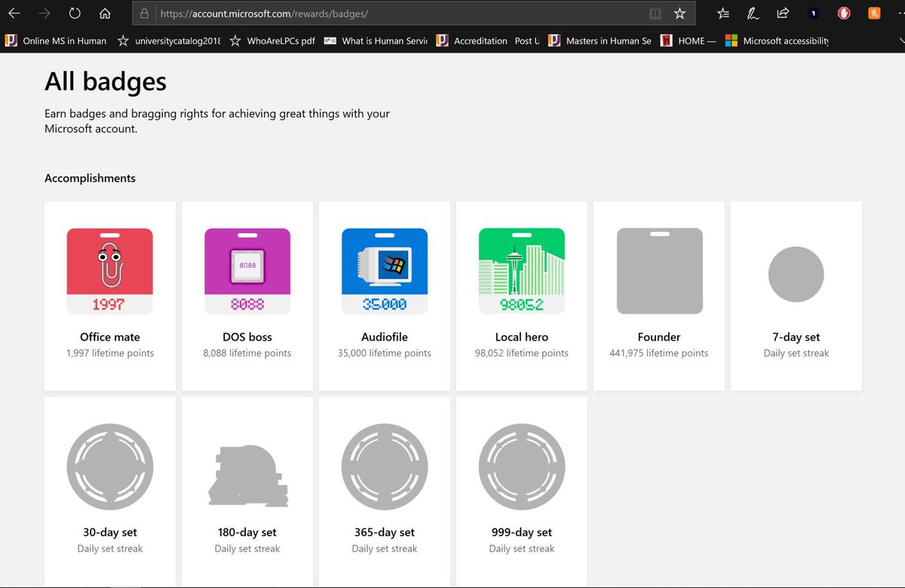
Task: Select the Local hero badge title
Action: point(522,337)
